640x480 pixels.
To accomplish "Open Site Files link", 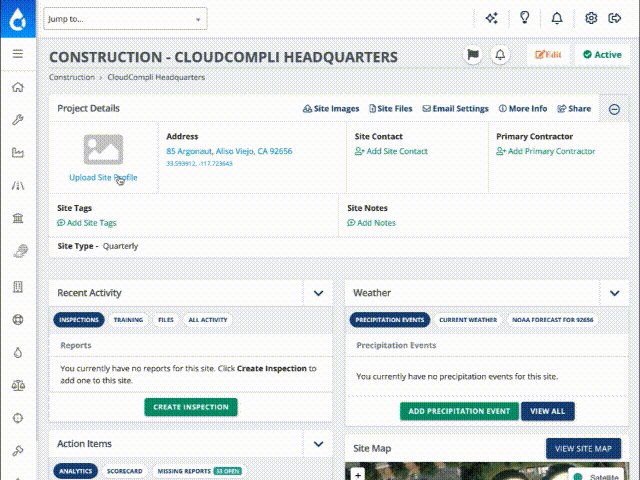I will point(391,109).
